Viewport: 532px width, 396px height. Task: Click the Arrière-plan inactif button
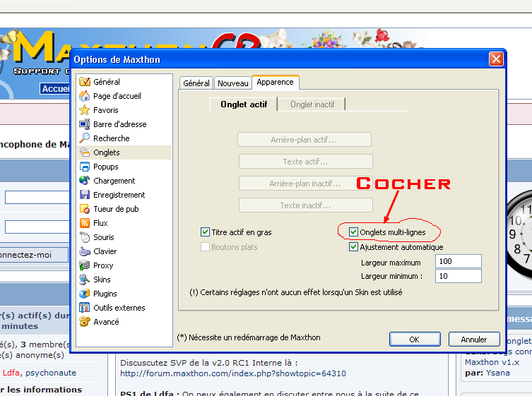click(x=306, y=184)
